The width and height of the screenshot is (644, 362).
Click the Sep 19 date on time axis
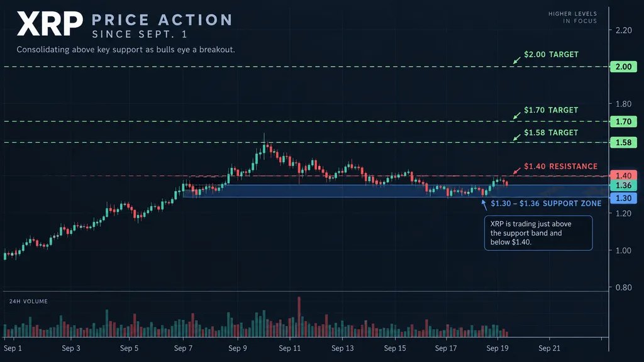point(497,348)
